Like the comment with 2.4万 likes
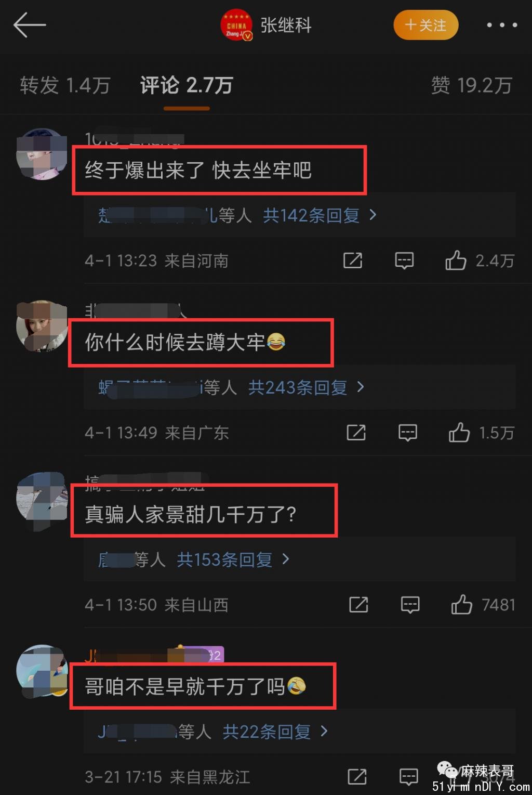The image size is (532, 795). (x=456, y=260)
